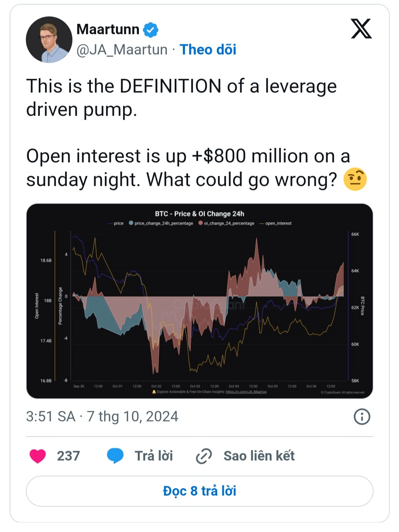This screenshot has width=399, height=532.
Task: Open the tweet info icon
Action: pos(362,417)
